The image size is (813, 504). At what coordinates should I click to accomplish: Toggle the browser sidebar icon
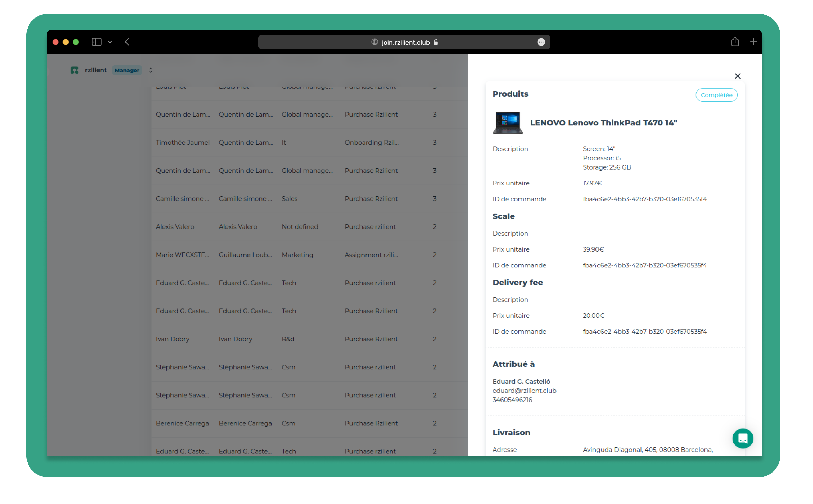[x=97, y=42]
